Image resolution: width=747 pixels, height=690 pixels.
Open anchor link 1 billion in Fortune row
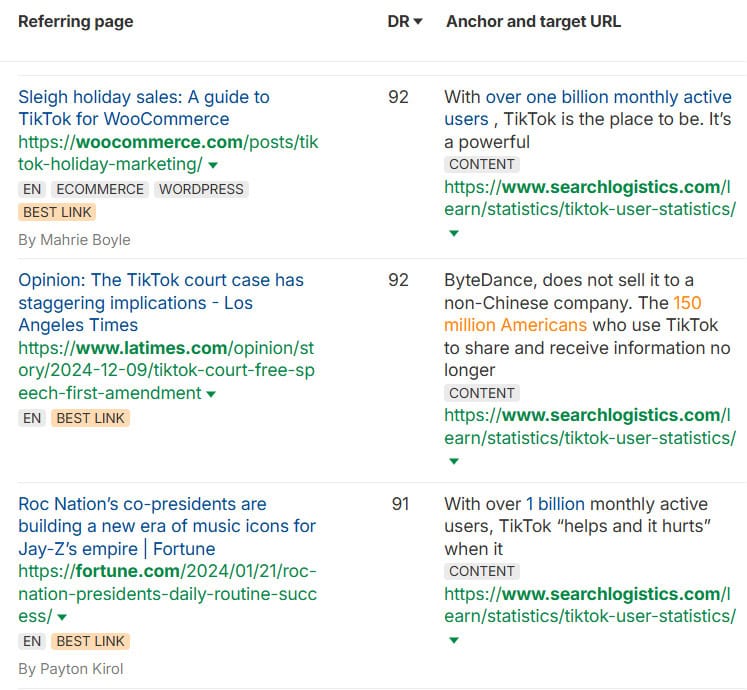click(555, 504)
